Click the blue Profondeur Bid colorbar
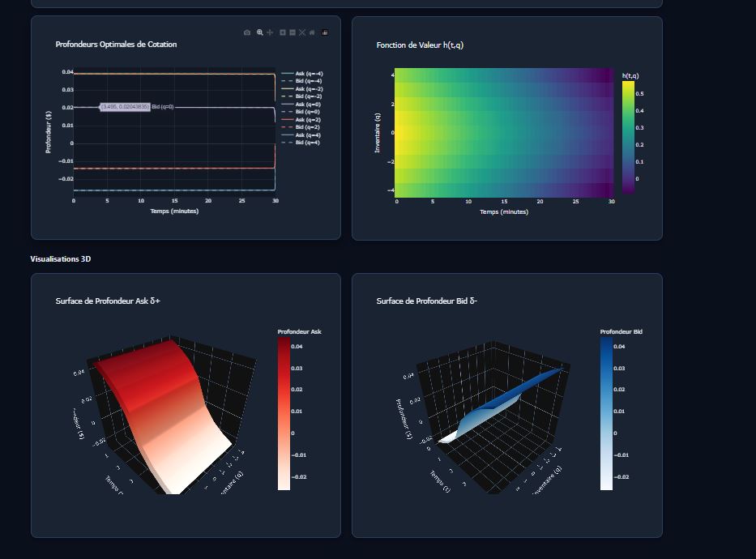The image size is (756, 559). [x=606, y=413]
